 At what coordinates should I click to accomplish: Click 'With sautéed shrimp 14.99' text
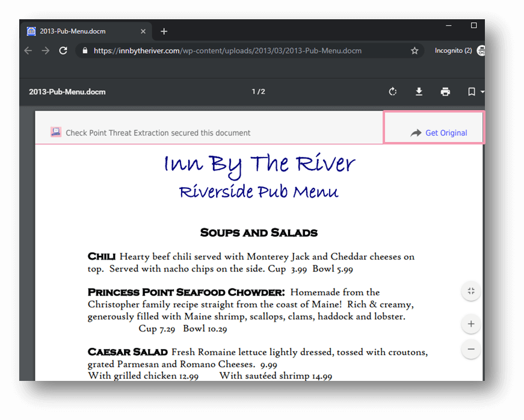click(276, 376)
